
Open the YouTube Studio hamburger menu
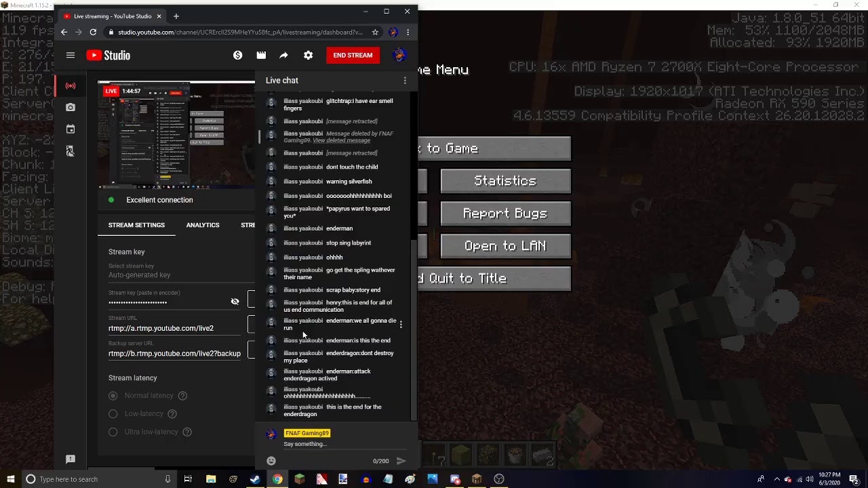point(71,56)
